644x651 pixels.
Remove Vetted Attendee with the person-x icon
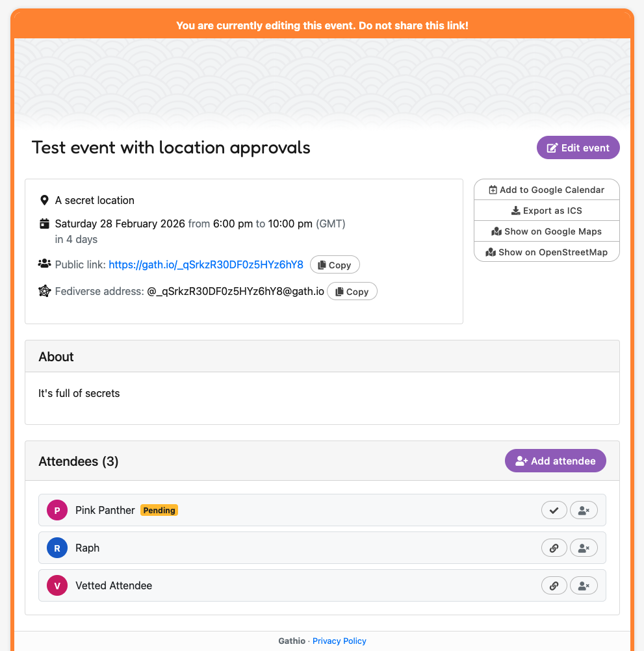click(583, 585)
